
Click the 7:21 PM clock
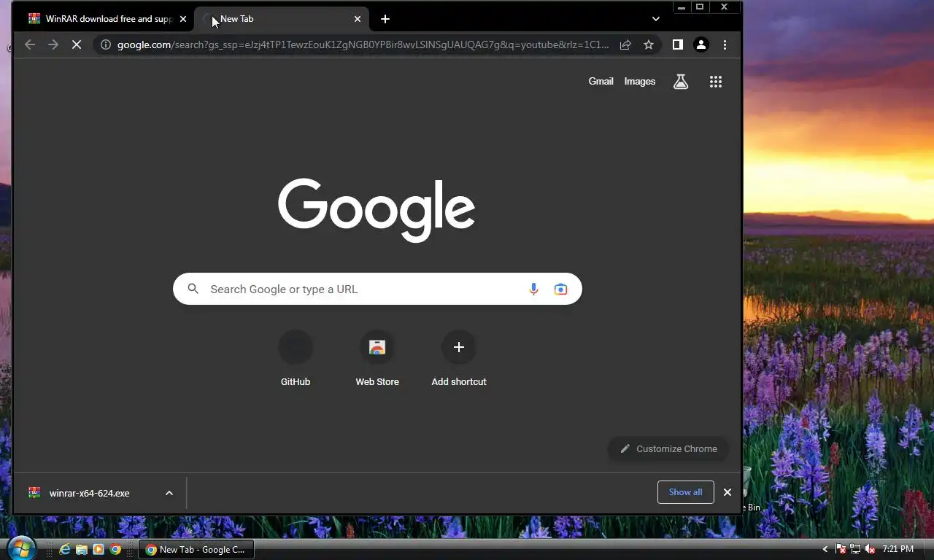tap(898, 549)
